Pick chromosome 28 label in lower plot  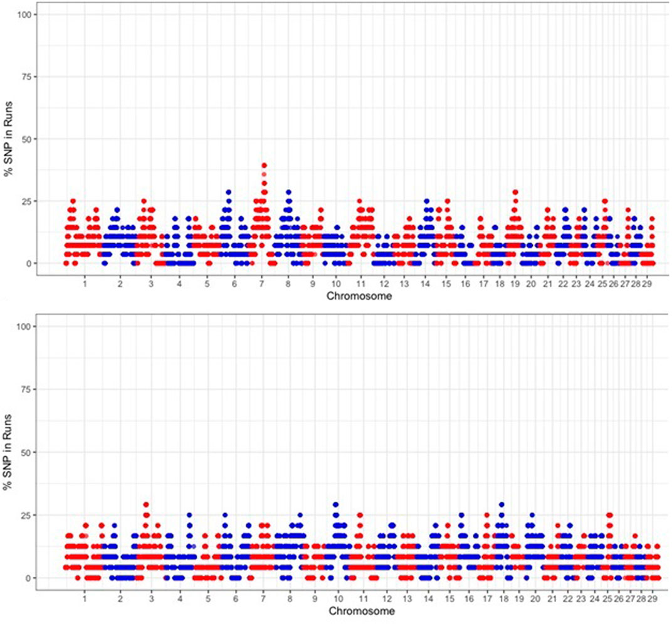pyautogui.click(x=641, y=598)
